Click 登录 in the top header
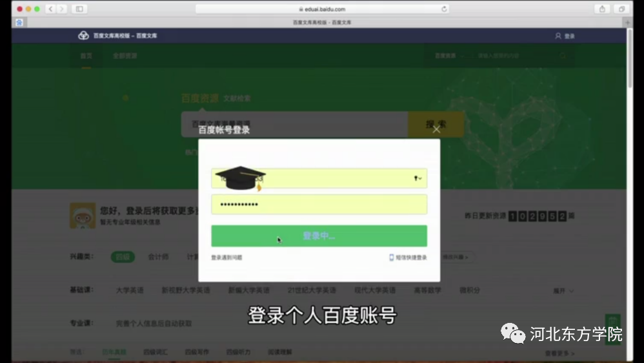 point(569,36)
